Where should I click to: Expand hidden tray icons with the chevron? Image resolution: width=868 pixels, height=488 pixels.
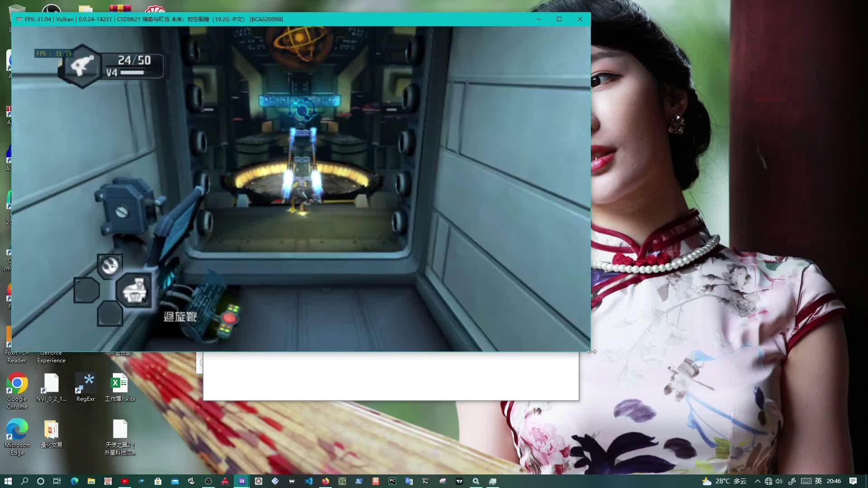(x=758, y=481)
